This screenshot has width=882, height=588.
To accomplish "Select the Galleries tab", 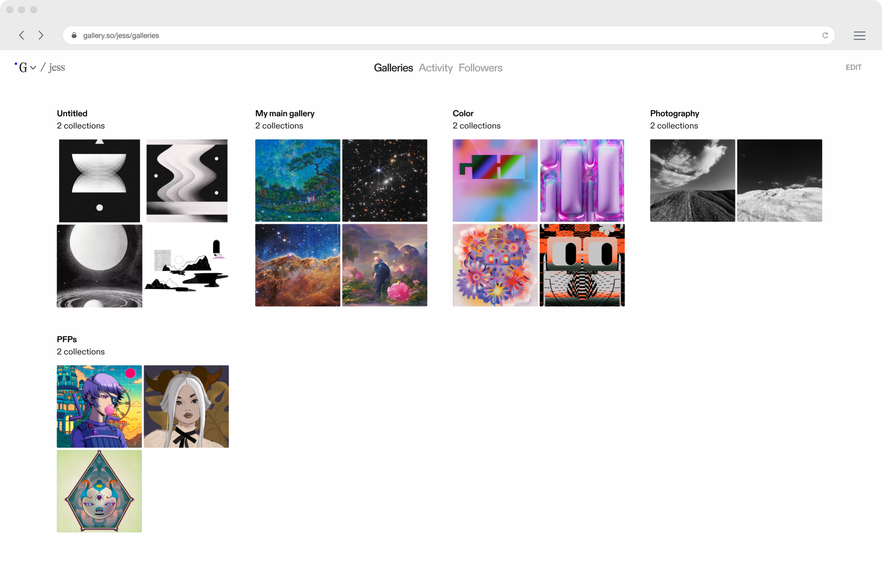I will click(x=393, y=68).
